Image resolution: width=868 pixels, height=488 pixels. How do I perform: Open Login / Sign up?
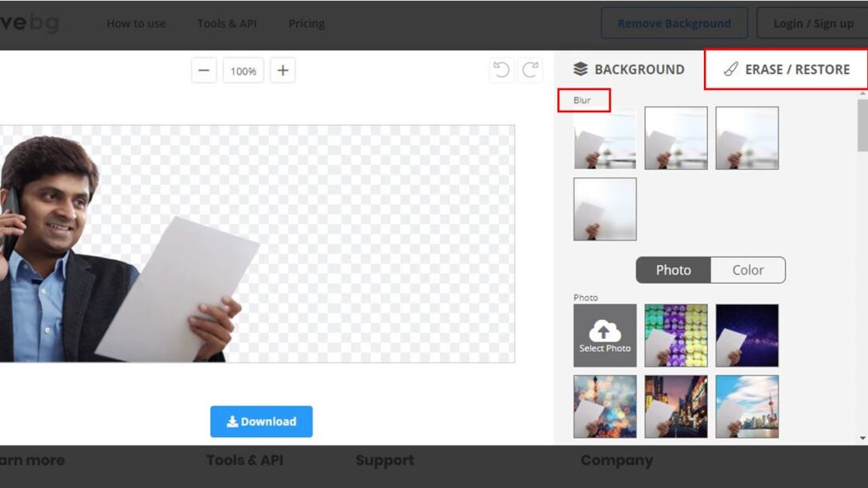click(813, 23)
